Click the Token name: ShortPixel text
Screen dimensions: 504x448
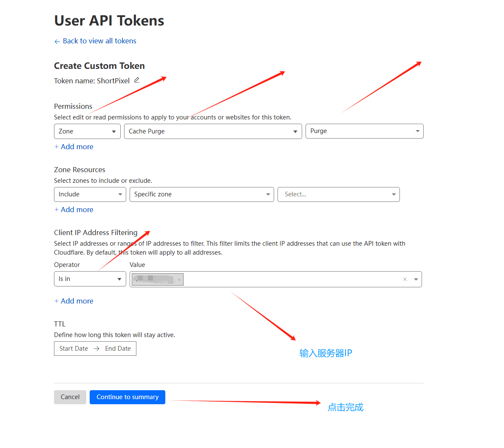[92, 81]
